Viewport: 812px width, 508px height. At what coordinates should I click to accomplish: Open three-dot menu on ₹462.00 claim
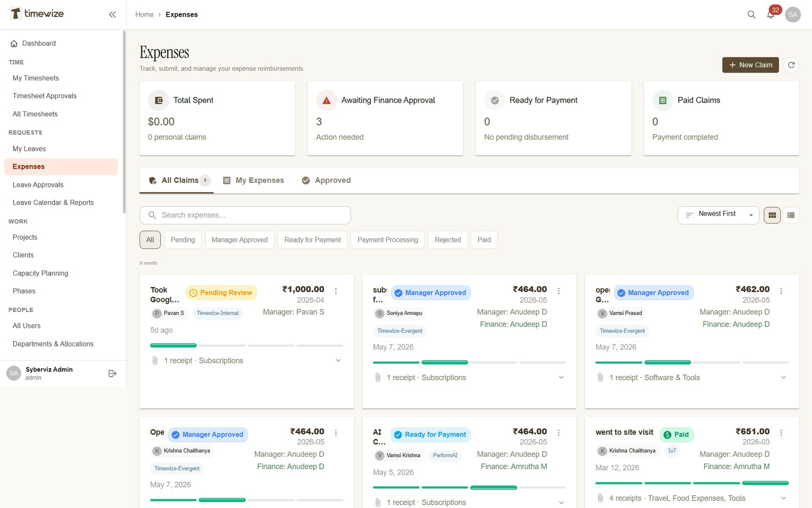pos(781,291)
